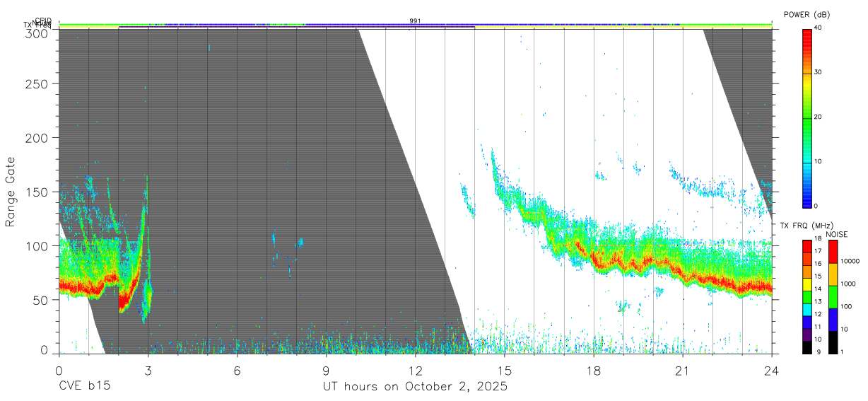Click UT hour tick label 18
868x401 pixels.
pos(593,371)
